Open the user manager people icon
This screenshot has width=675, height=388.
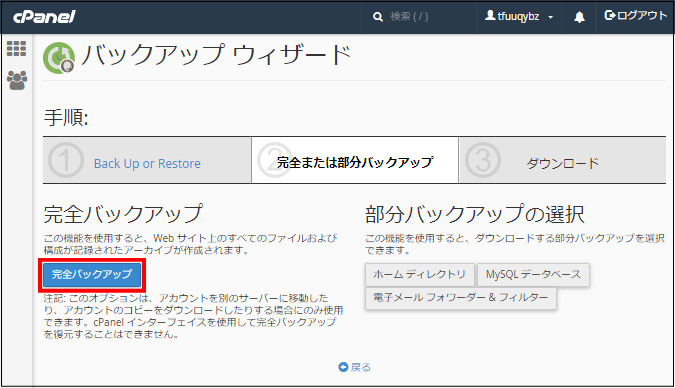[17, 80]
